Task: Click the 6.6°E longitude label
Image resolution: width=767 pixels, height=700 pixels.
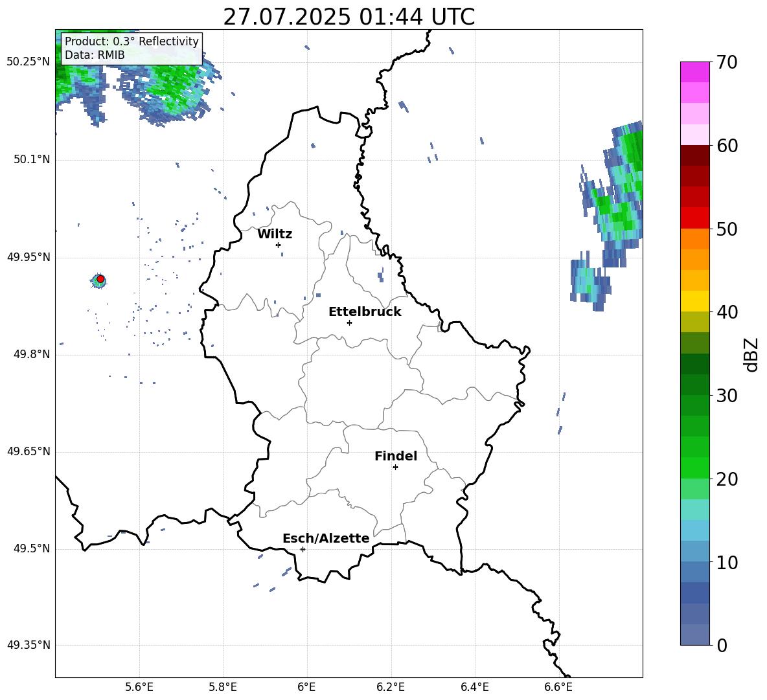Action: pyautogui.click(x=558, y=687)
